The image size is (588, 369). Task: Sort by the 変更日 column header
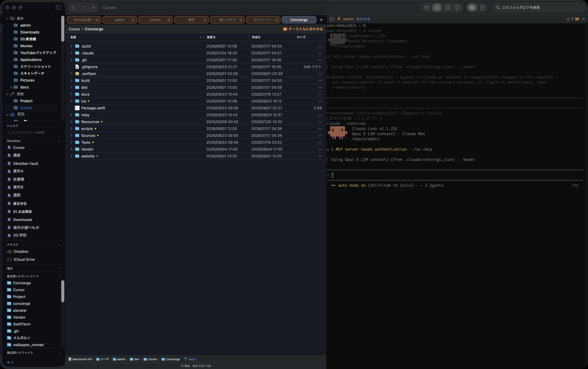tap(226, 37)
